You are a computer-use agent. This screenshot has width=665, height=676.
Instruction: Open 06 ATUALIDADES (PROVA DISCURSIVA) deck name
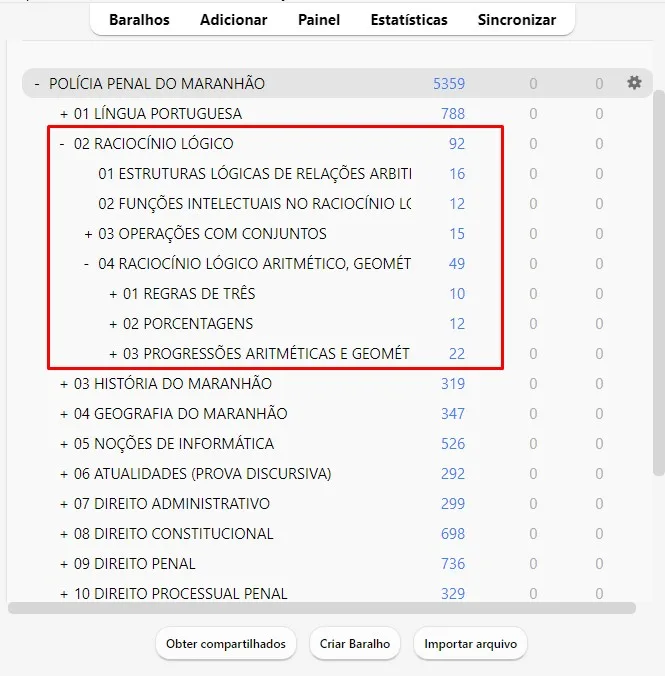tap(202, 474)
